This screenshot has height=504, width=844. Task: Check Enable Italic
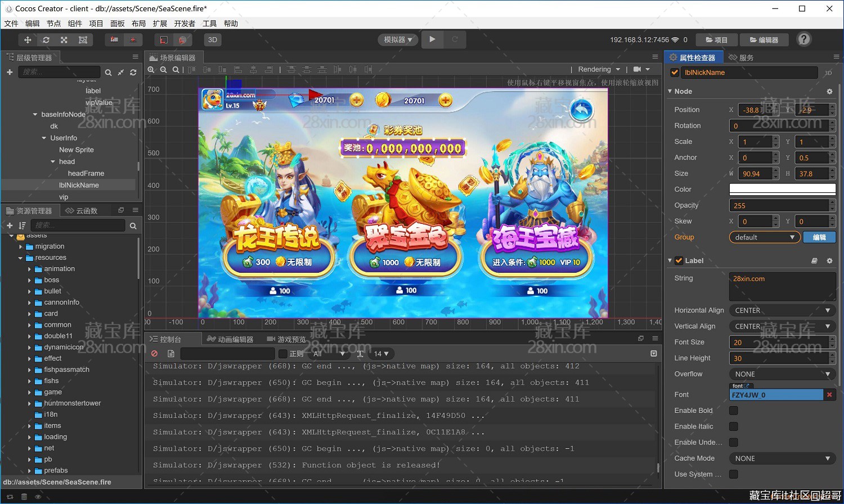(x=734, y=426)
